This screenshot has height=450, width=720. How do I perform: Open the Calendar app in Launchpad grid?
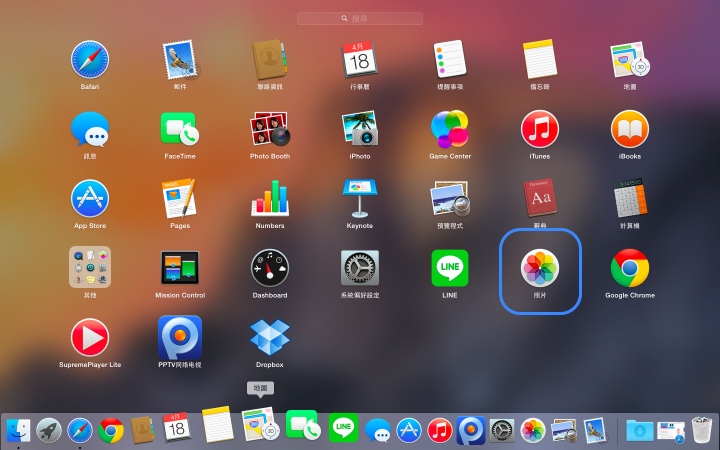tap(360, 60)
